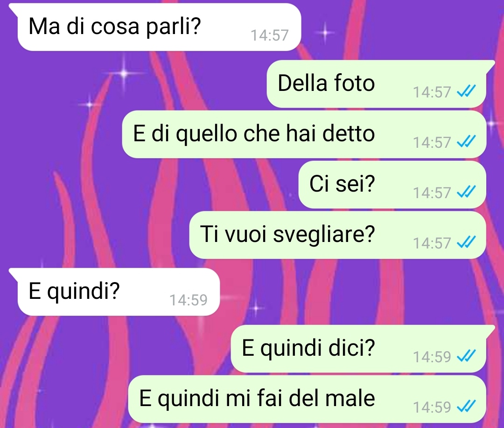Viewport: 504px width, 428px height.
Task: Click the blue ticks on 'E quindi mi fai del male'
Action: click(466, 407)
